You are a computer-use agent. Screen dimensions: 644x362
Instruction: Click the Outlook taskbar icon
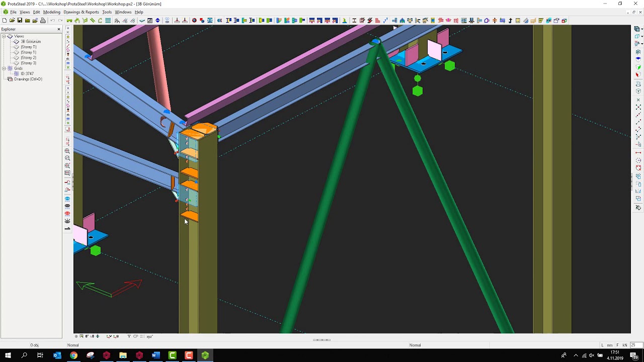click(57, 355)
